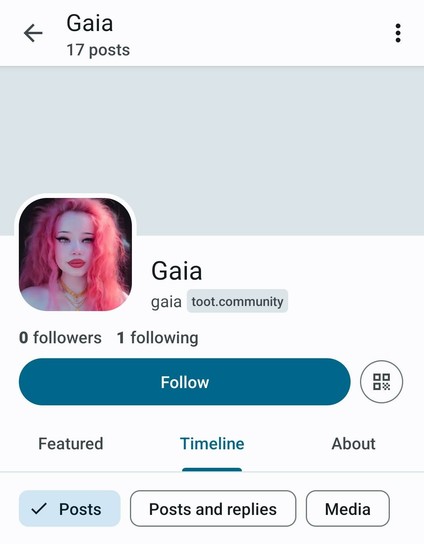This screenshot has height=544, width=424.
Task: View the 1 following list
Action: pos(158,338)
